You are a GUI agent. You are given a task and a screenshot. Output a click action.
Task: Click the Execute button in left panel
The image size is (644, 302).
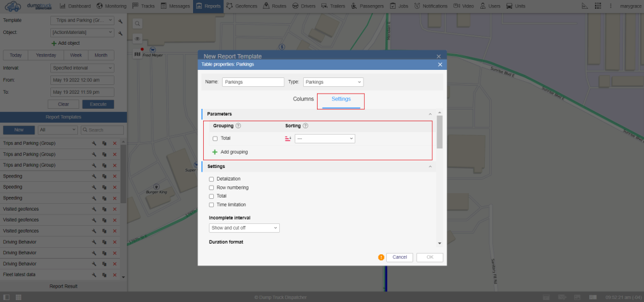point(97,104)
